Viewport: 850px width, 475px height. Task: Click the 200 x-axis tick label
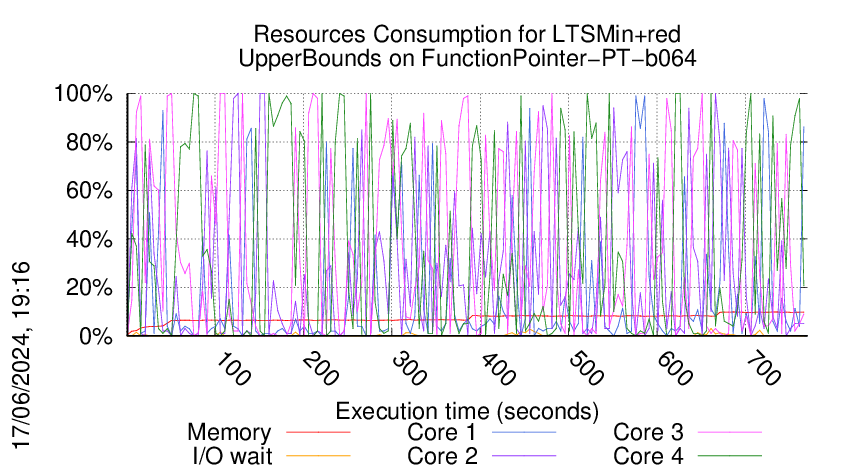[321, 369]
